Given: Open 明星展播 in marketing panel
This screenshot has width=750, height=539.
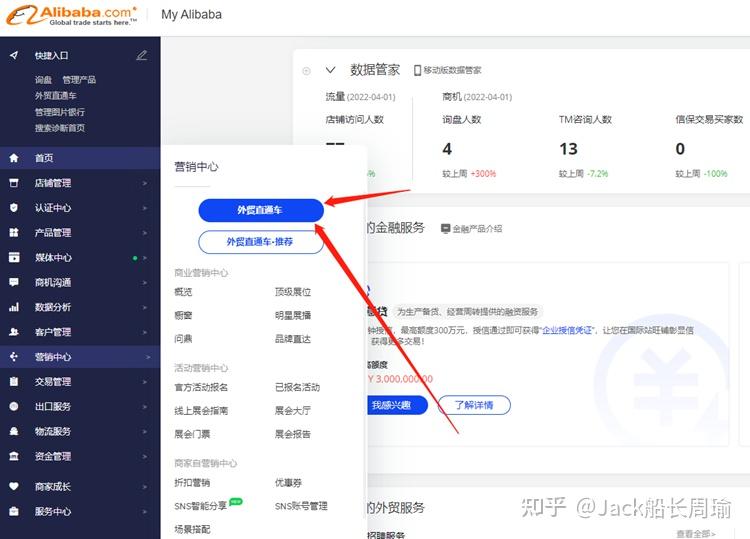Looking at the screenshot, I should [293, 315].
